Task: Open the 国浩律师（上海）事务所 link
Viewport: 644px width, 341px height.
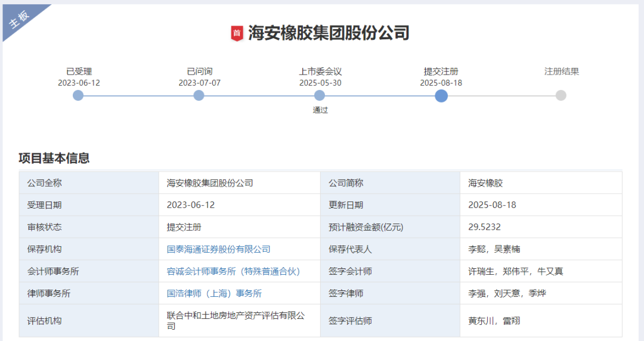Action: click(215, 294)
